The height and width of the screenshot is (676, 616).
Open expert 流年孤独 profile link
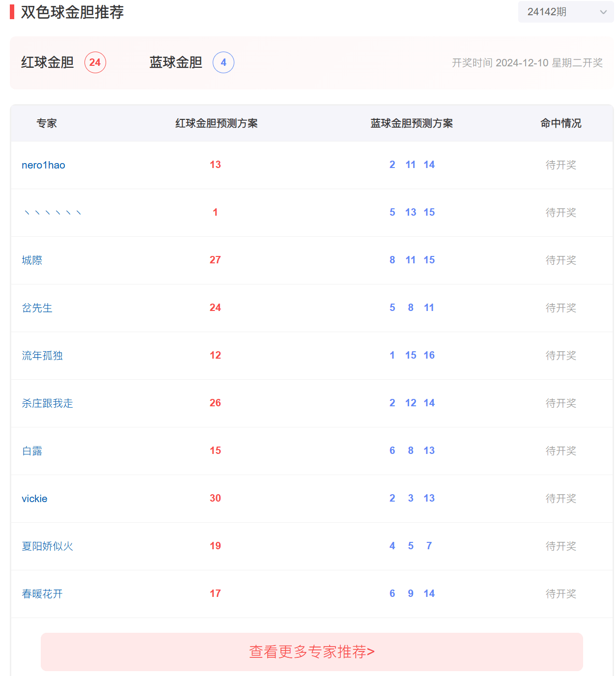point(42,356)
